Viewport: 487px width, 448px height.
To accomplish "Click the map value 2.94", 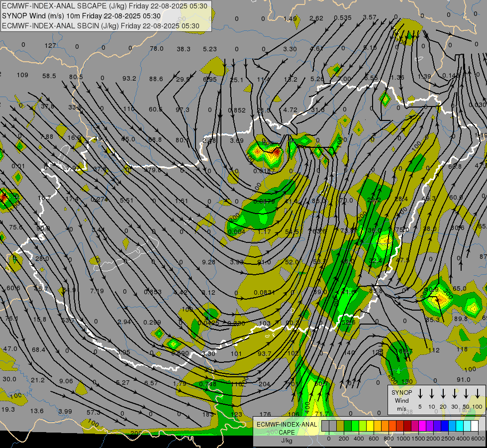I will (124, 322).
